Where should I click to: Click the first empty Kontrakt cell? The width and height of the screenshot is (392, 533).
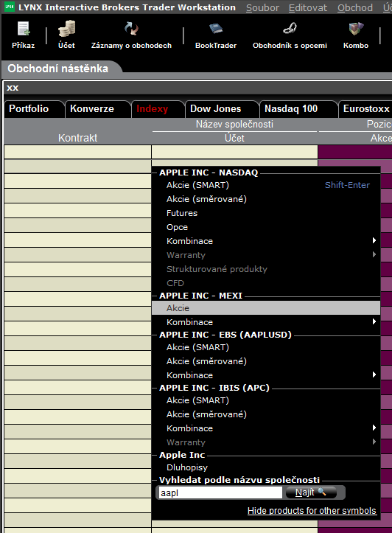(x=78, y=152)
